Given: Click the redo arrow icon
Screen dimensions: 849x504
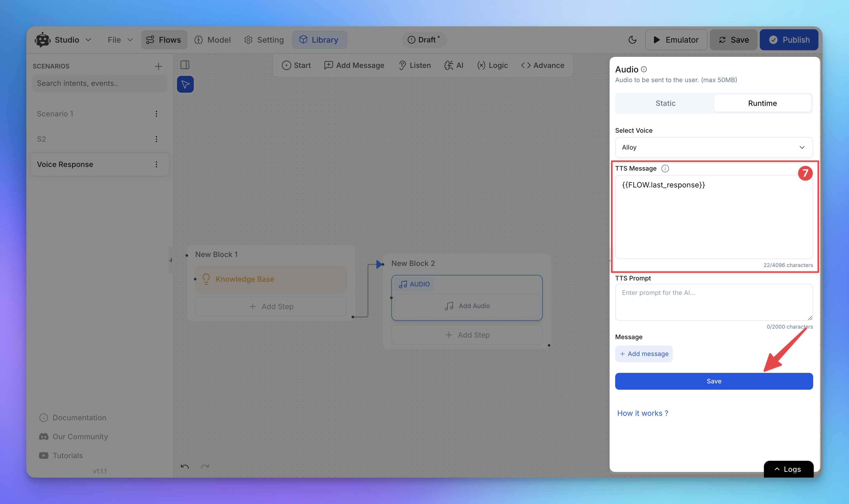Looking at the screenshot, I should point(205,467).
